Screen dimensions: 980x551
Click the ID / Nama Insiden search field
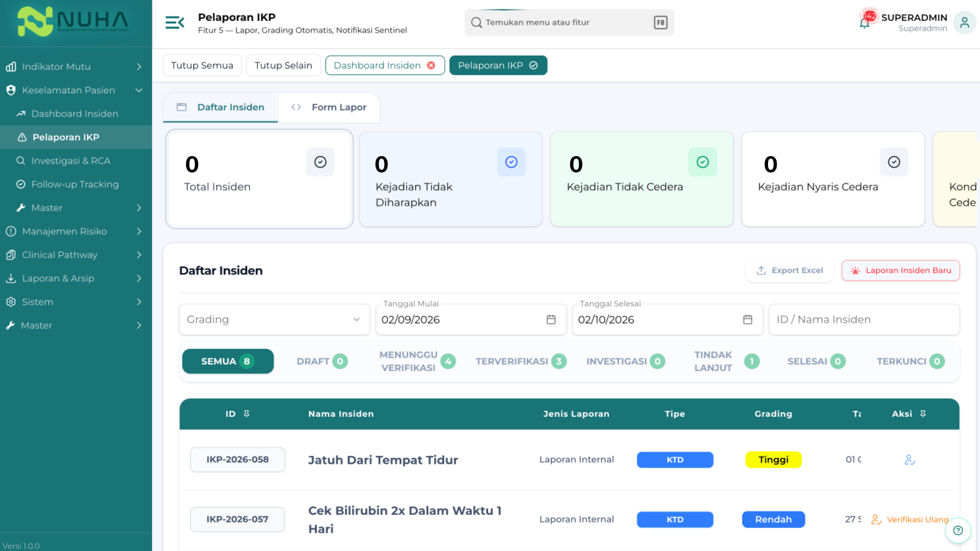[x=864, y=320]
